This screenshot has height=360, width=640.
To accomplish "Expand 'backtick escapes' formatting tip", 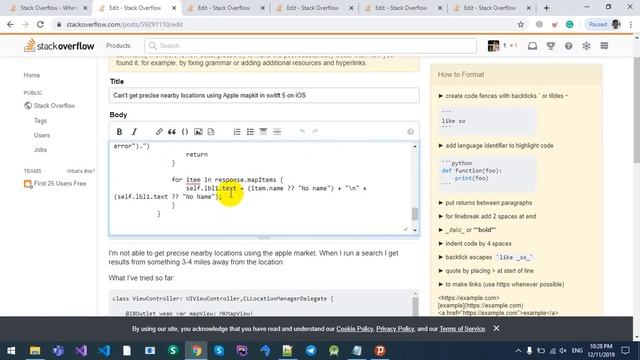I will click(x=486, y=257).
